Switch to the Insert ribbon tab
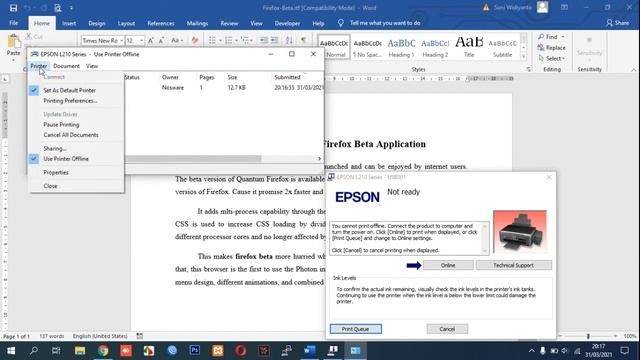The image size is (640, 360). point(69,23)
